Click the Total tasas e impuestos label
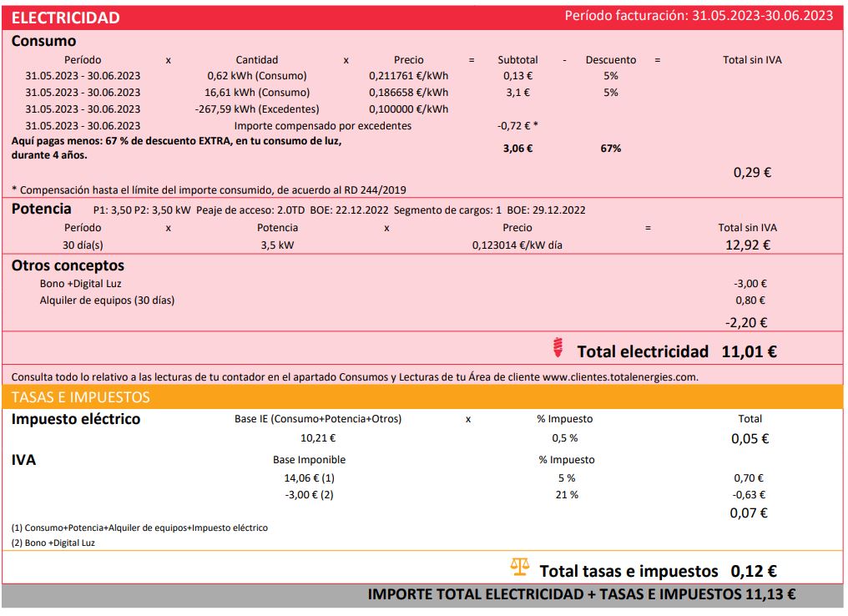 click(629, 572)
